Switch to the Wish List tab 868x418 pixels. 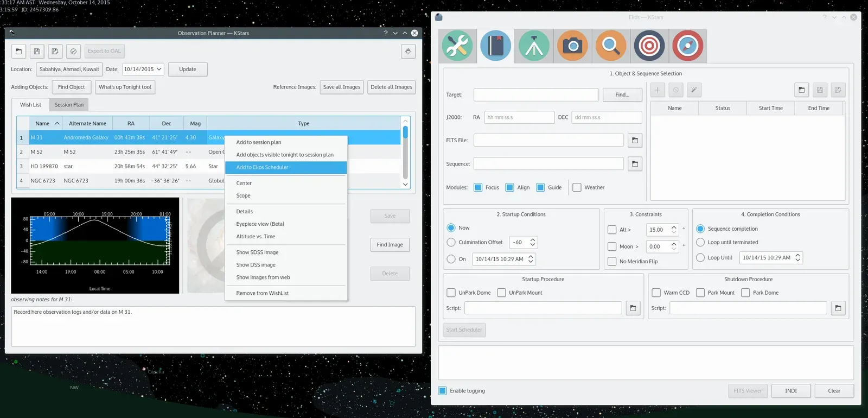coord(30,105)
